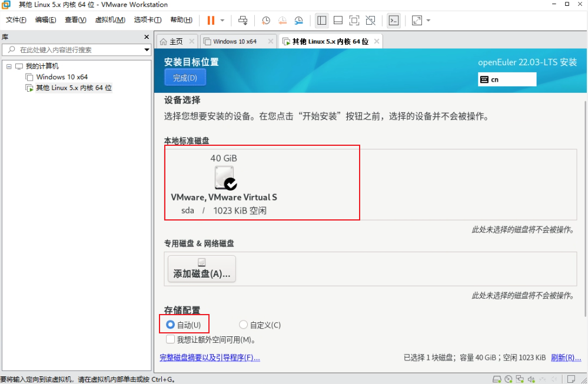
Task: Open the library search dropdown arrow
Action: coord(147,50)
